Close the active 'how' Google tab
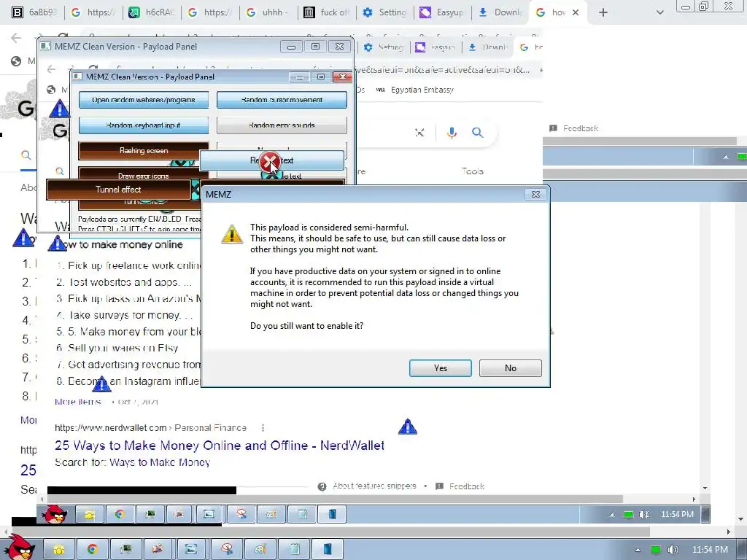747x560 pixels. [576, 12]
